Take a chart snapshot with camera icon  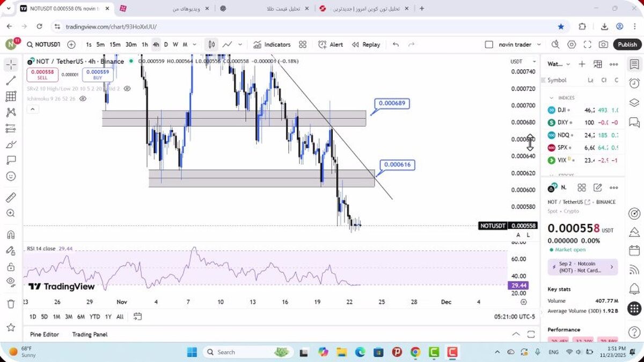603,45
